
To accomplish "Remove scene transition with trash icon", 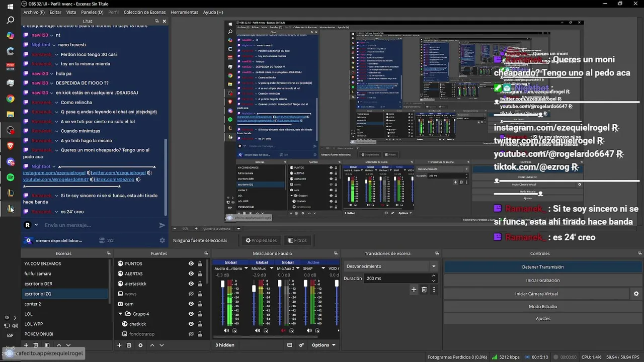I will click(424, 290).
